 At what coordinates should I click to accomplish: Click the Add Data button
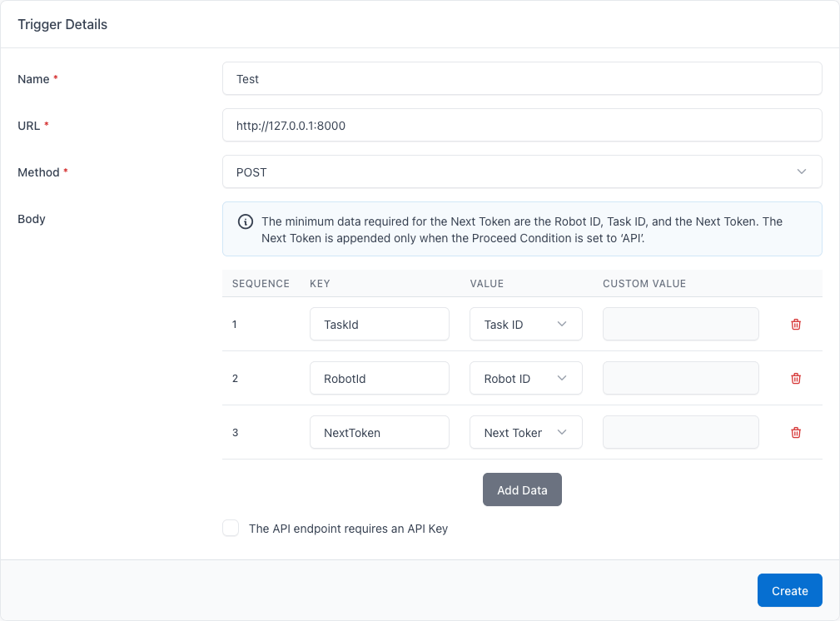pyautogui.click(x=522, y=489)
